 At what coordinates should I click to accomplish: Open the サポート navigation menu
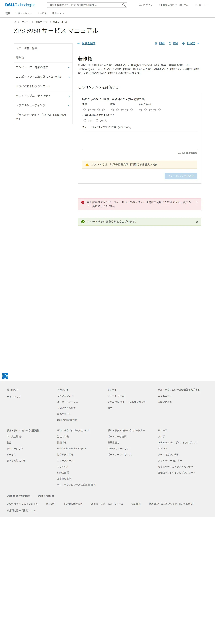[x=58, y=14]
